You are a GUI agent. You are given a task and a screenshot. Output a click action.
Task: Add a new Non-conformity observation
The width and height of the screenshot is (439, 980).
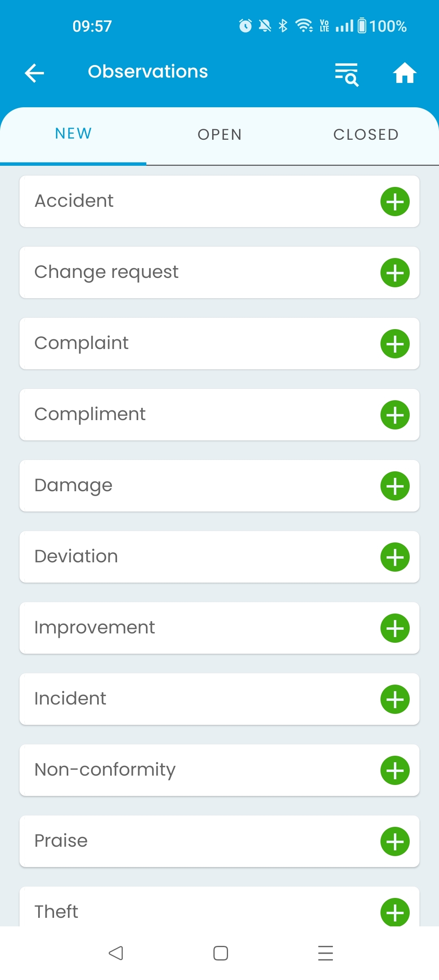[x=395, y=770]
